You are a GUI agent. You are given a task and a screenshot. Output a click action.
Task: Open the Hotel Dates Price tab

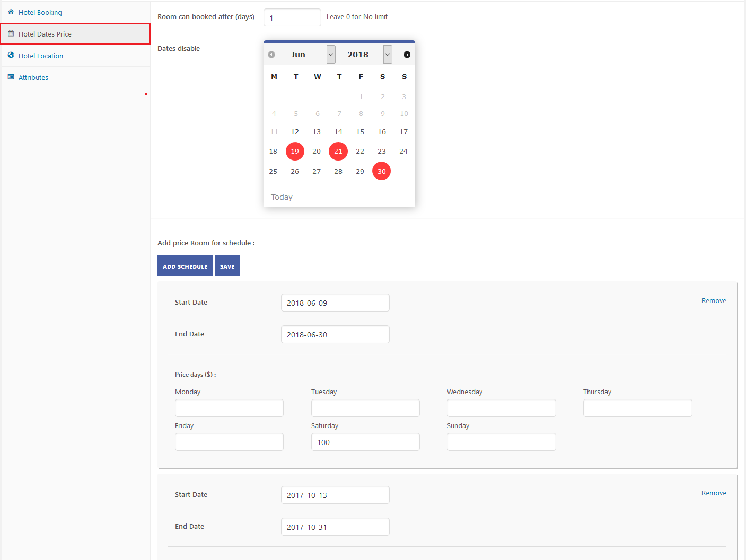coord(76,34)
